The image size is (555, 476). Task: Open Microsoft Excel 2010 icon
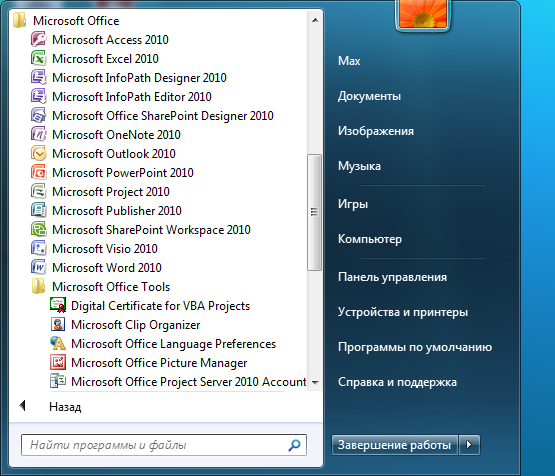38,58
